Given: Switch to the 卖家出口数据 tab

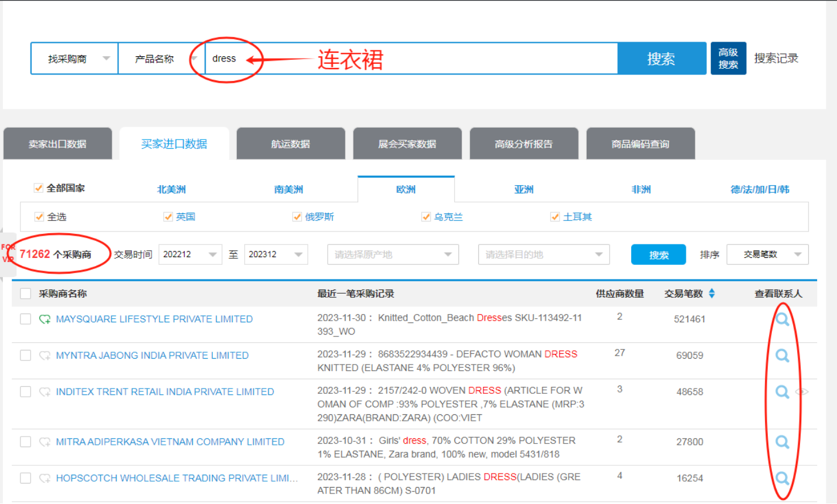Looking at the screenshot, I should point(57,144).
